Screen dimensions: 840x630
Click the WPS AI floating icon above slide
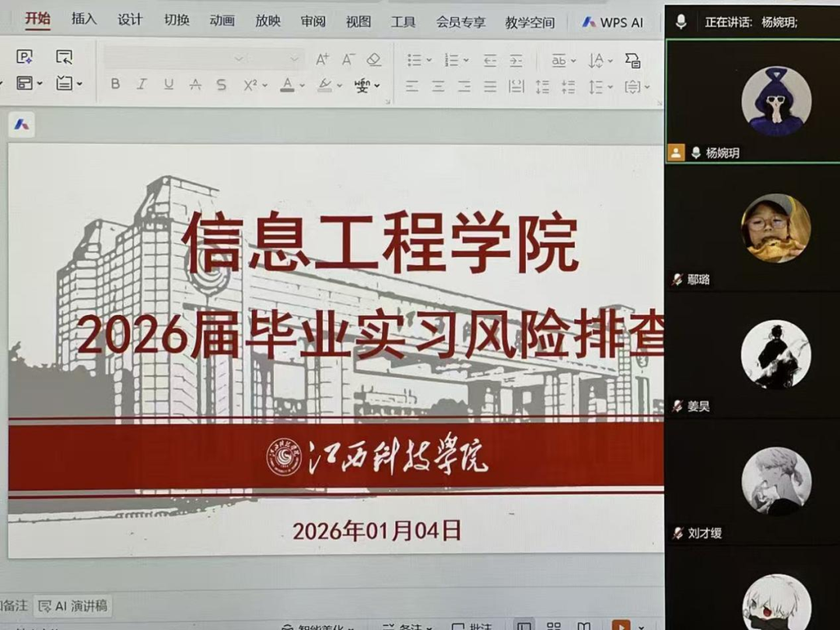click(x=22, y=124)
